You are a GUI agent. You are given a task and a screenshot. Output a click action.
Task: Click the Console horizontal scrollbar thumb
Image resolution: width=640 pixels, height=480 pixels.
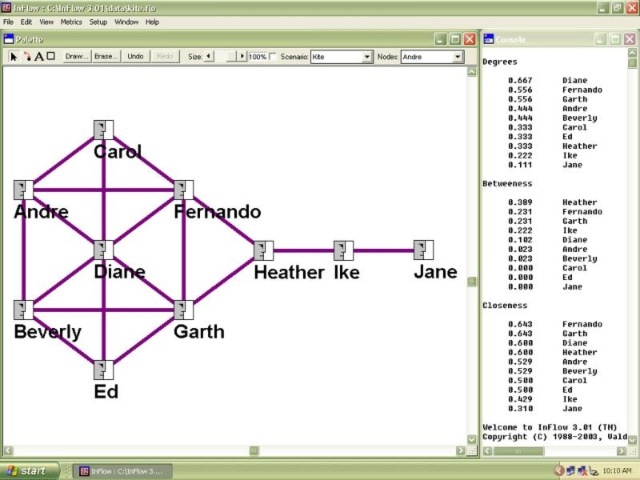click(518, 451)
